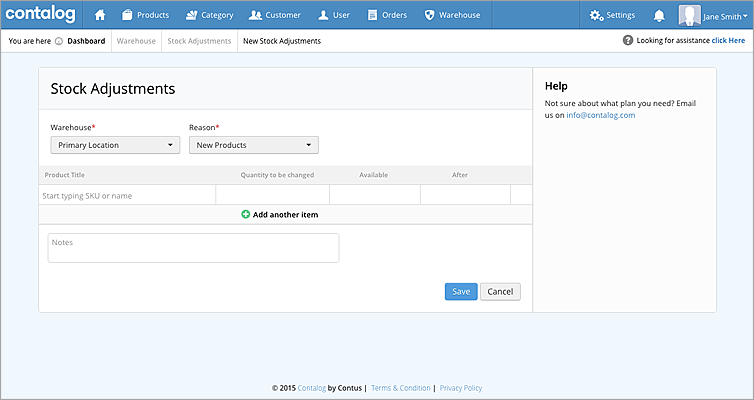Click the Contalog logo
This screenshot has width=754, height=400.
point(40,15)
